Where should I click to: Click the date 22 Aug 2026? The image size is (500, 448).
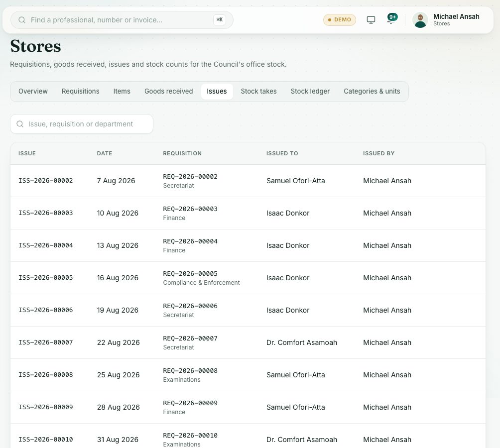[119, 342]
